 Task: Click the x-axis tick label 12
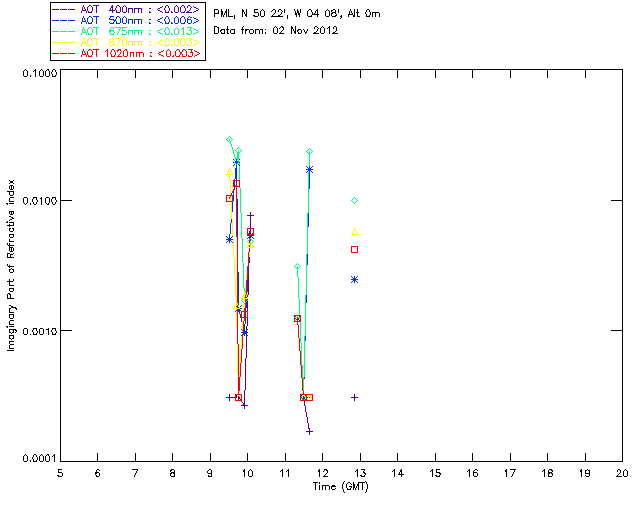tap(322, 473)
